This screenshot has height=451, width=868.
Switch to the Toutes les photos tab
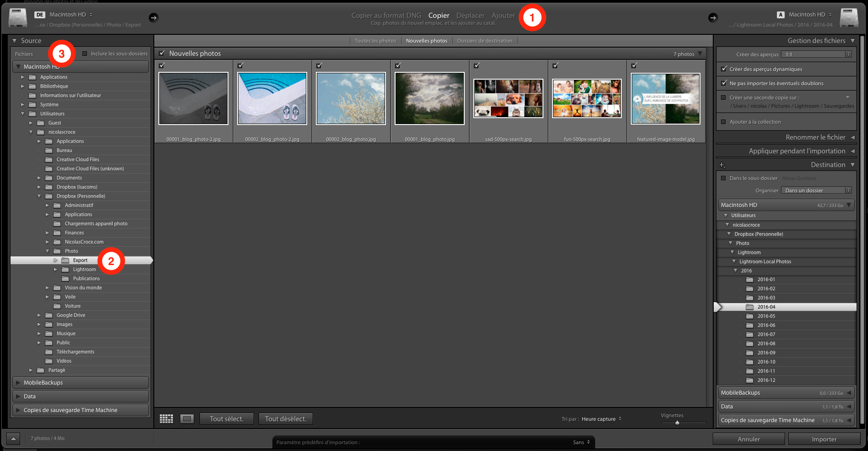pos(375,40)
